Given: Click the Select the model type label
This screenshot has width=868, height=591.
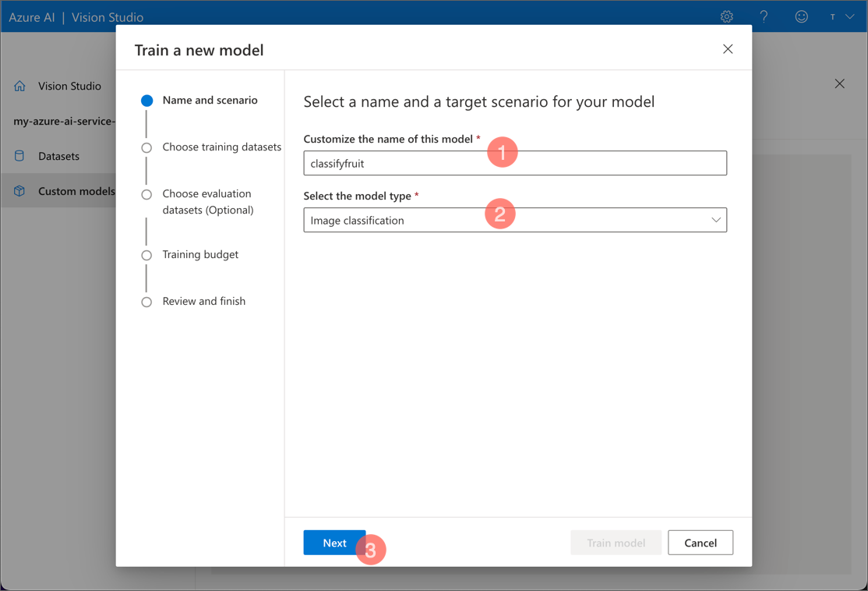Looking at the screenshot, I should 357,196.
